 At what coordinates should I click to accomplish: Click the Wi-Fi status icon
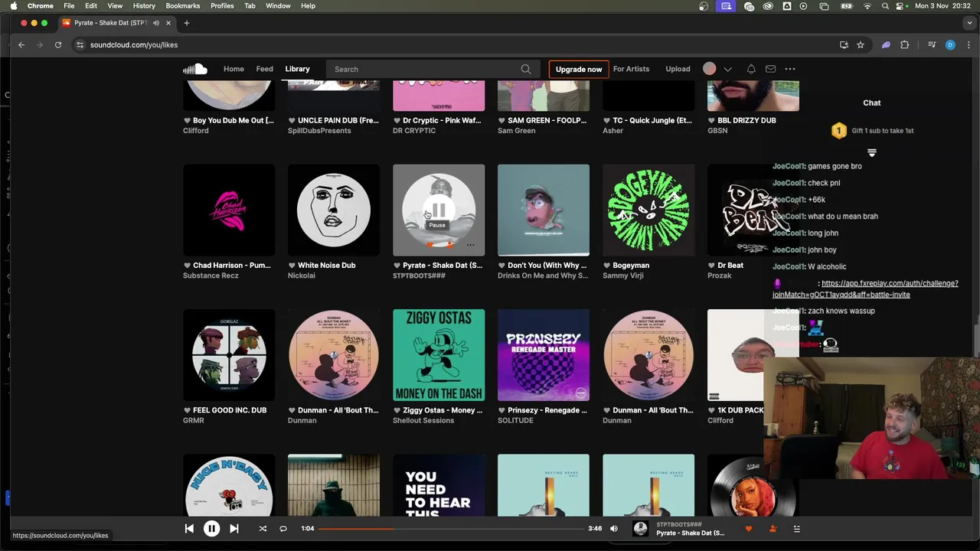(867, 6)
